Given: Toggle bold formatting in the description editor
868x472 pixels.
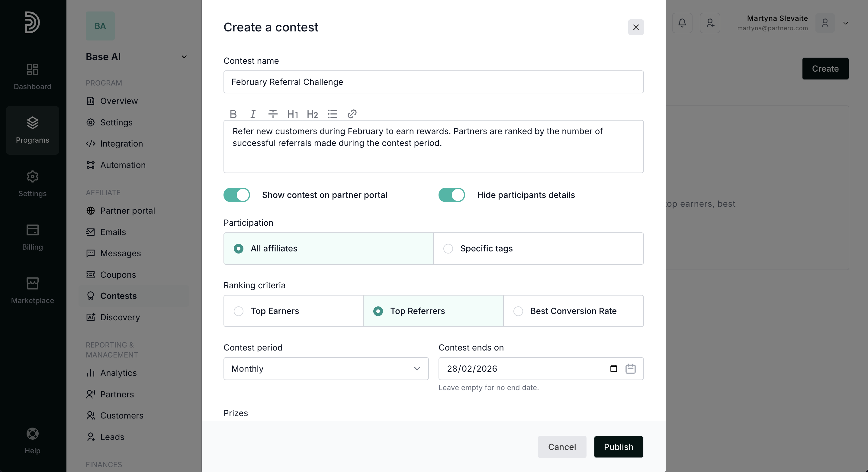Looking at the screenshot, I should point(233,114).
